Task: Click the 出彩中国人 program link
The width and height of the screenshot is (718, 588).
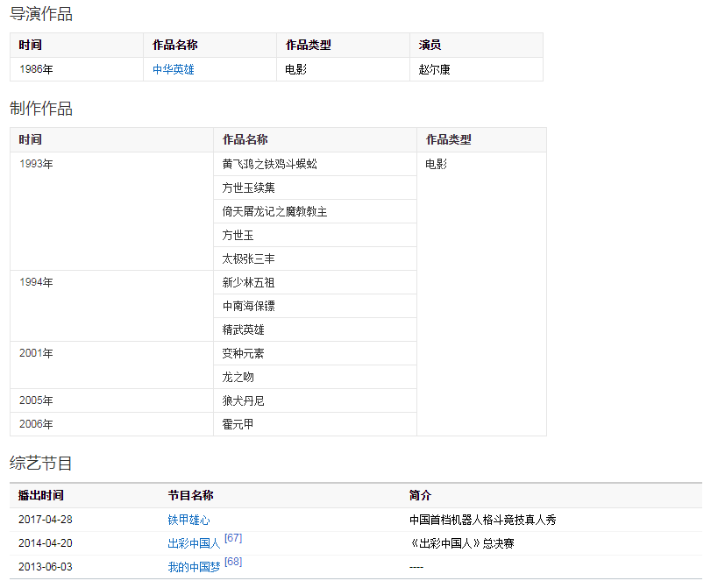Action: [x=194, y=544]
